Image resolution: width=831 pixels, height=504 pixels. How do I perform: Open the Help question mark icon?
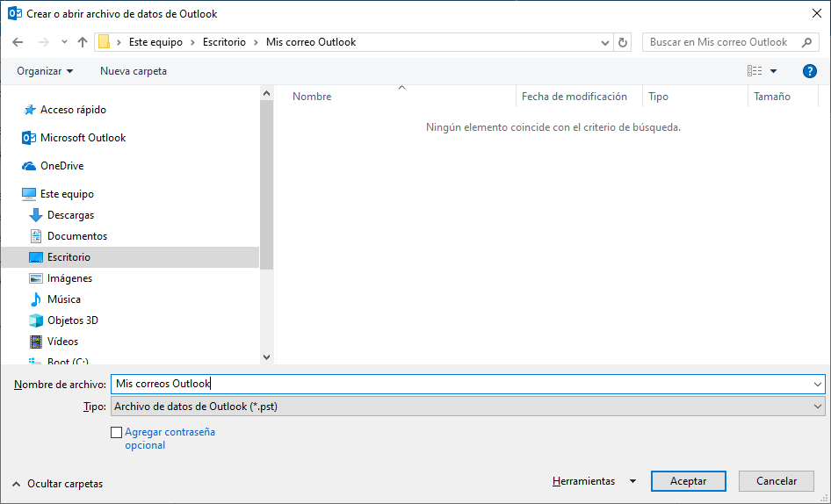[810, 71]
